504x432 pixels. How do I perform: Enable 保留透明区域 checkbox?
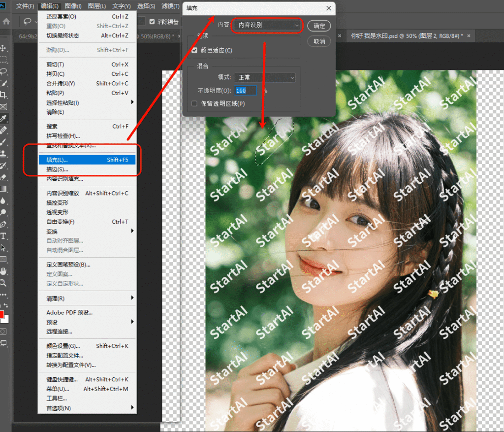(x=194, y=103)
